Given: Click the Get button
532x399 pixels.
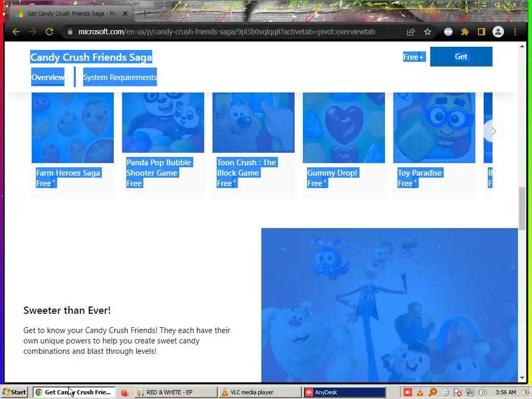Looking at the screenshot, I should 461,57.
